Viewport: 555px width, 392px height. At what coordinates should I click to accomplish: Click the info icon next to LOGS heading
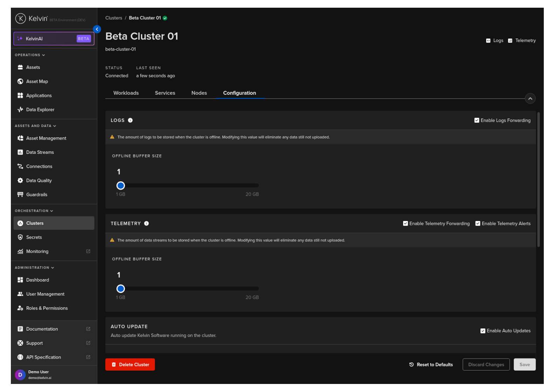pos(130,120)
